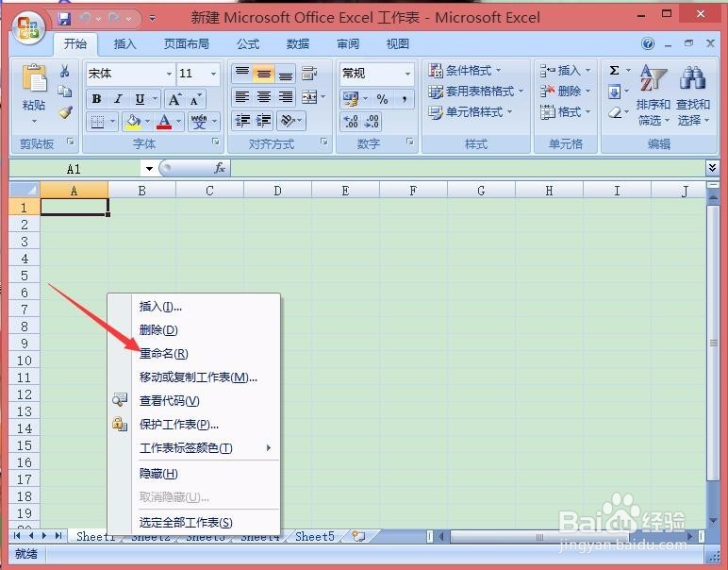The height and width of the screenshot is (570, 728).
Task: Click Insert cells (插入) in Cells group
Action: tap(565, 71)
